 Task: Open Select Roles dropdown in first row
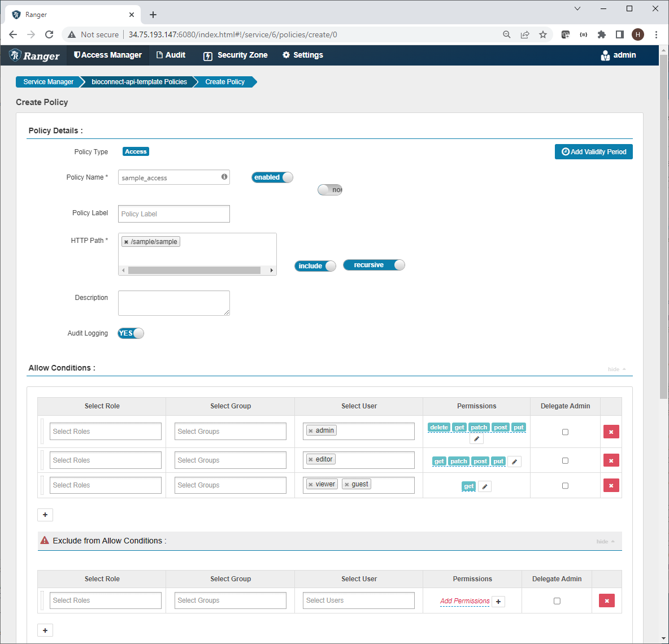pos(106,432)
